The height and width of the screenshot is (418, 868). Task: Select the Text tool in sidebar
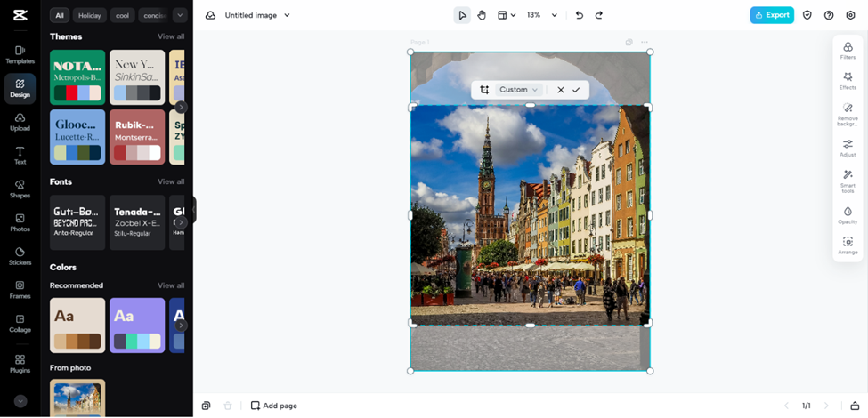coord(20,156)
